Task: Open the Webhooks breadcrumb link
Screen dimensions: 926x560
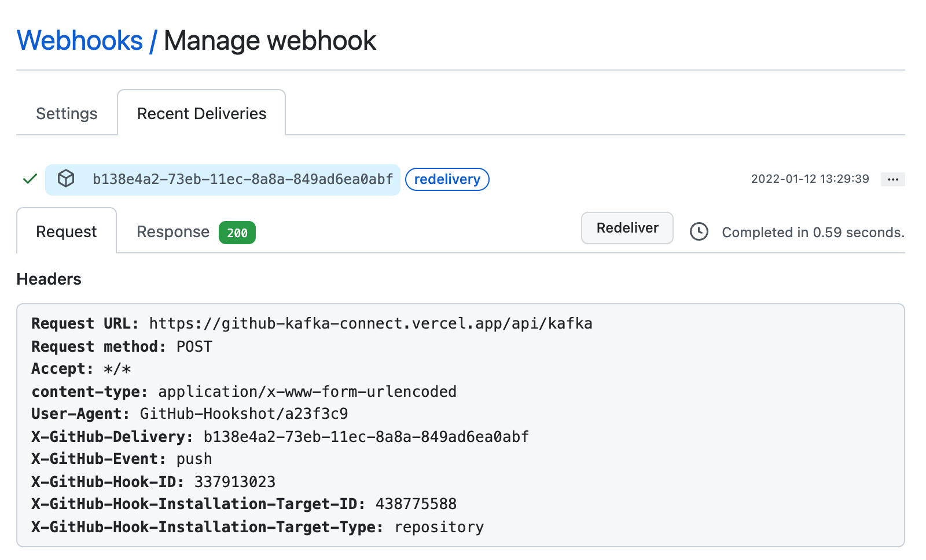Action: 79,39
